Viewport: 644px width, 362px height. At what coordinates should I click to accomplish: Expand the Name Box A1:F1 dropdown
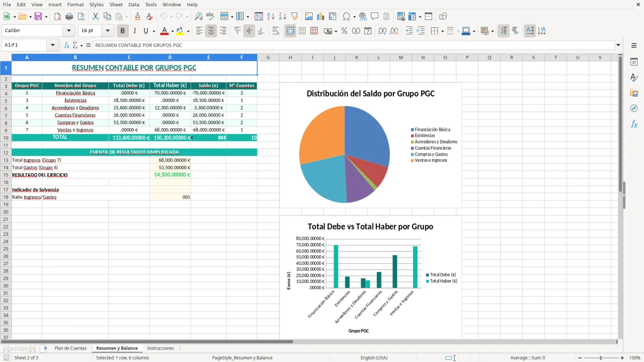tap(53, 45)
